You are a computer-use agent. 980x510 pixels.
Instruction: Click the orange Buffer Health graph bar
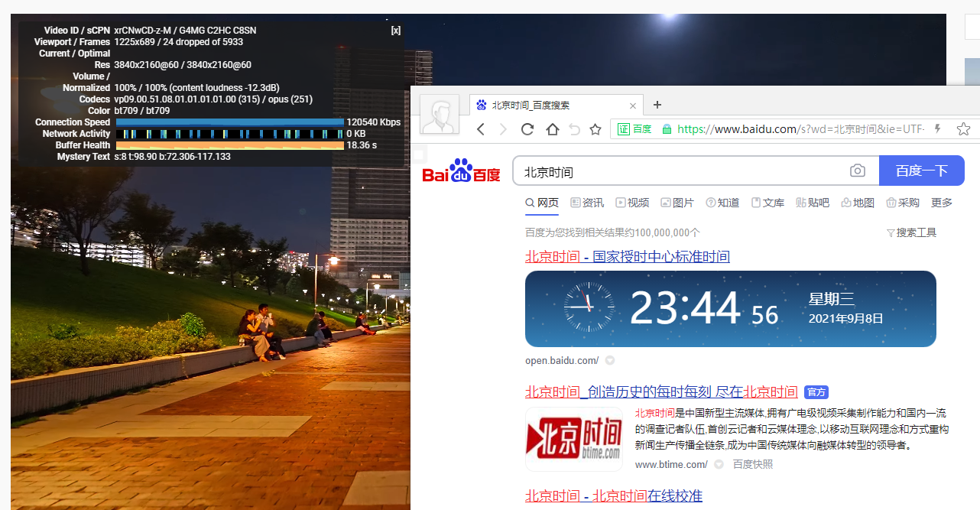(x=229, y=145)
